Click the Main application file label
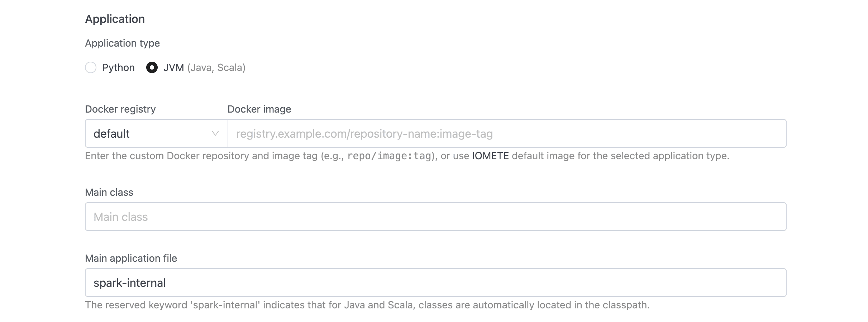This screenshot has width=868, height=322. pyautogui.click(x=131, y=258)
